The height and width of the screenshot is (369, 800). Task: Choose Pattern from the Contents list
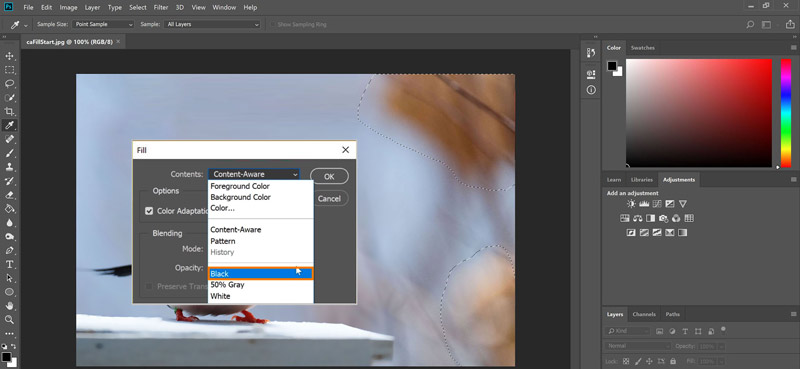(x=260, y=241)
